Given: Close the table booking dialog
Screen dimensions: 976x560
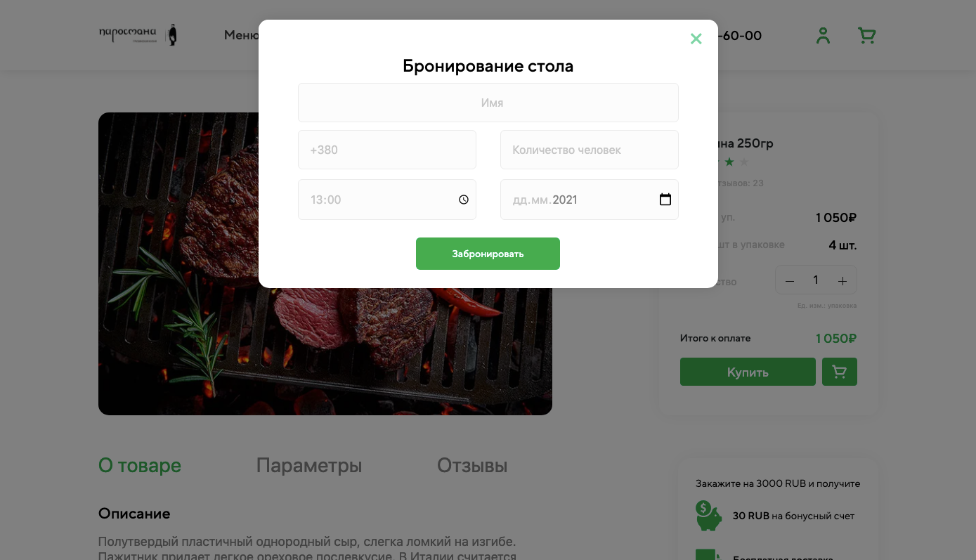Looking at the screenshot, I should pos(696,39).
